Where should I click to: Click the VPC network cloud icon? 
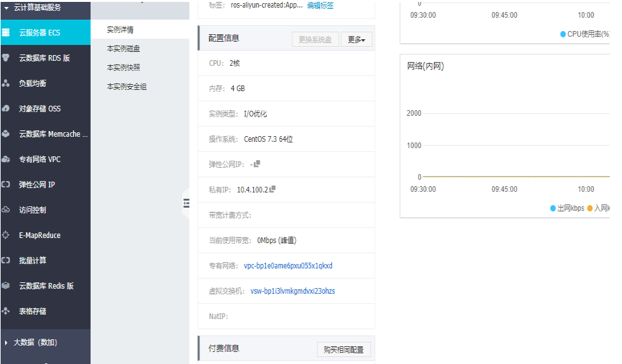pos(6,160)
